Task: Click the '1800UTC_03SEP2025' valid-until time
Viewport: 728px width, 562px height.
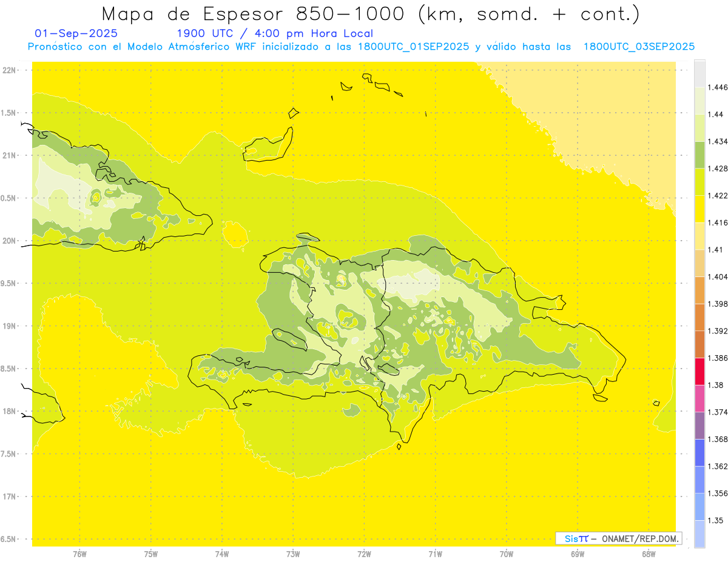Action: click(x=639, y=47)
